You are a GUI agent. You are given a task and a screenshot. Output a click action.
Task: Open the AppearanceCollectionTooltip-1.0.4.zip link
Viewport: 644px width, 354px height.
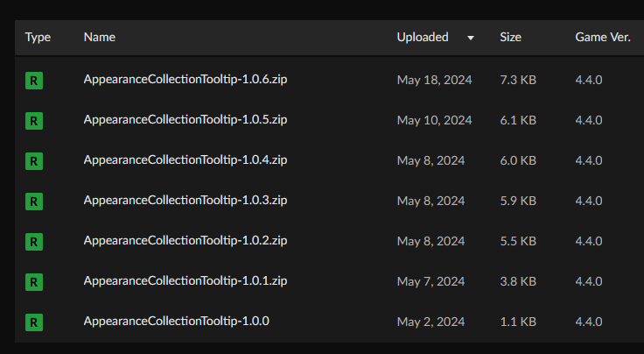(x=185, y=160)
